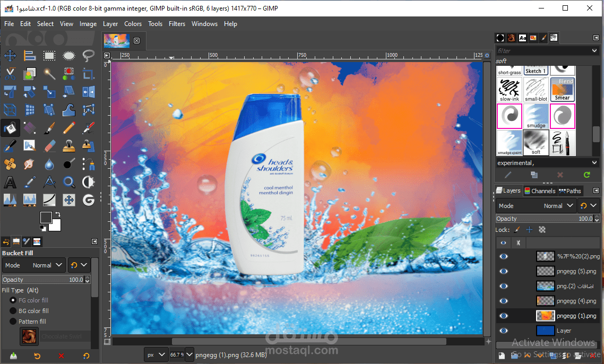
Task: Select the Fuzzy Select magic wand tool
Action: pos(49,74)
